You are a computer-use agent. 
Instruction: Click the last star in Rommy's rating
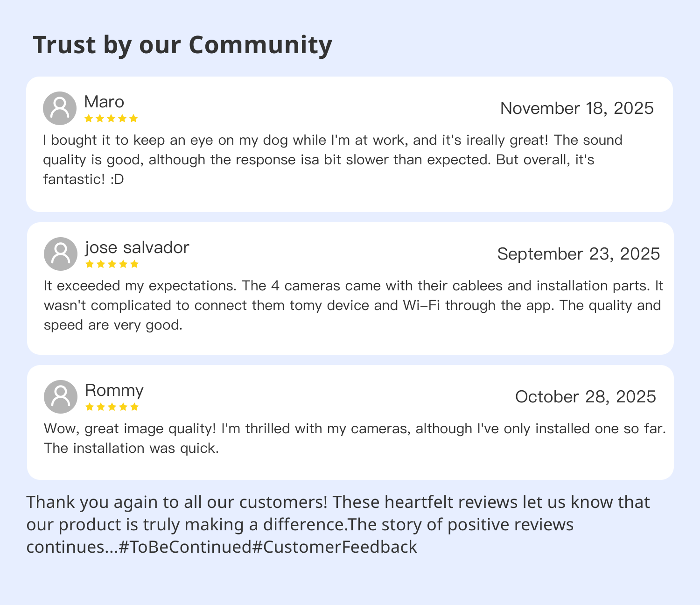134,407
